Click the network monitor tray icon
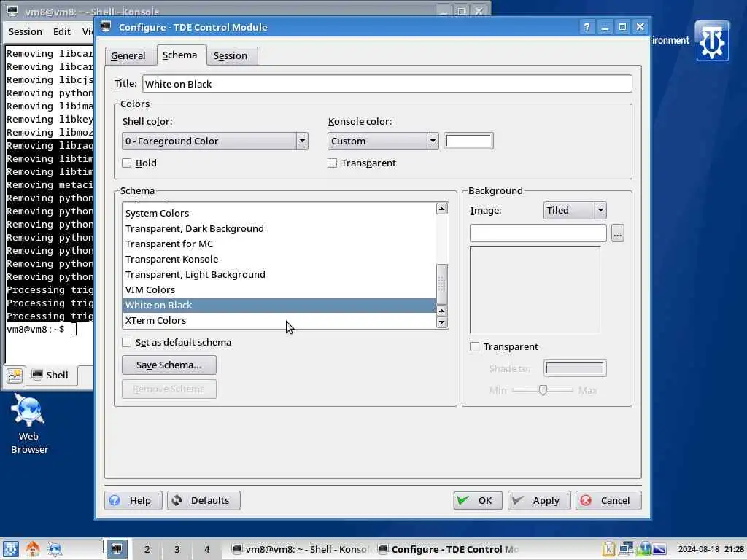Viewport: 747px width, 560px height. [x=625, y=549]
